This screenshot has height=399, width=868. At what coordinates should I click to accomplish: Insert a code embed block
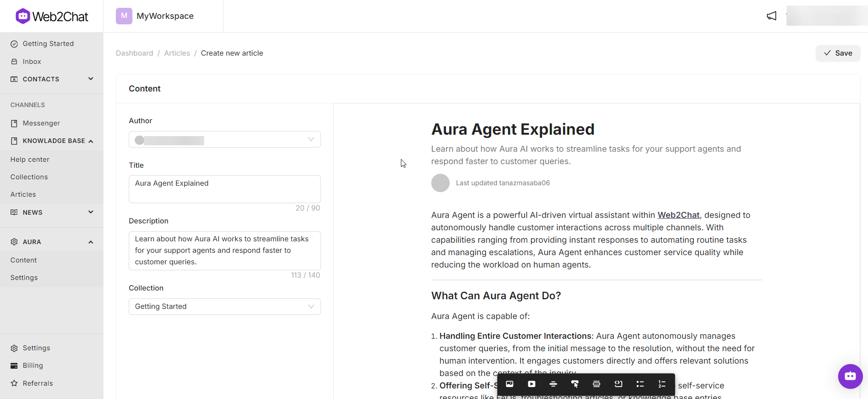tap(618, 384)
